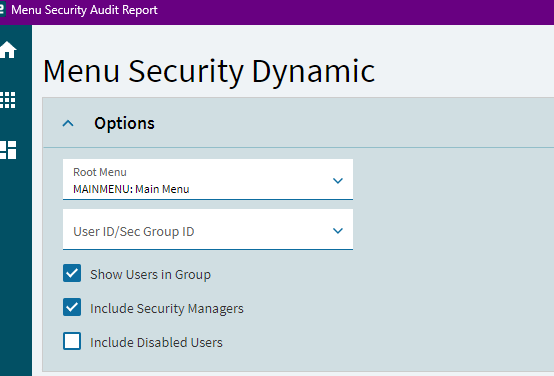This screenshot has width=554, height=376.
Task: Open the dashboard tiles icon in sidebar
Action: (x=8, y=150)
